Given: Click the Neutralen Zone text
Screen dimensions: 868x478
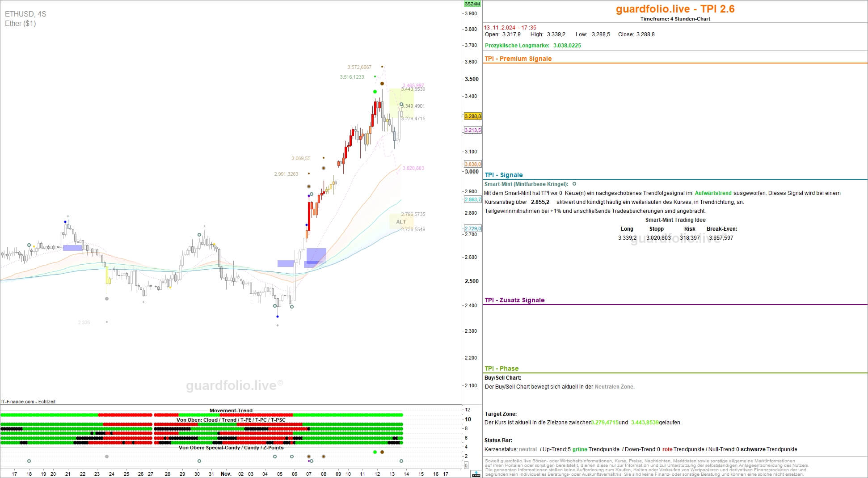Looking at the screenshot, I should point(615,387).
